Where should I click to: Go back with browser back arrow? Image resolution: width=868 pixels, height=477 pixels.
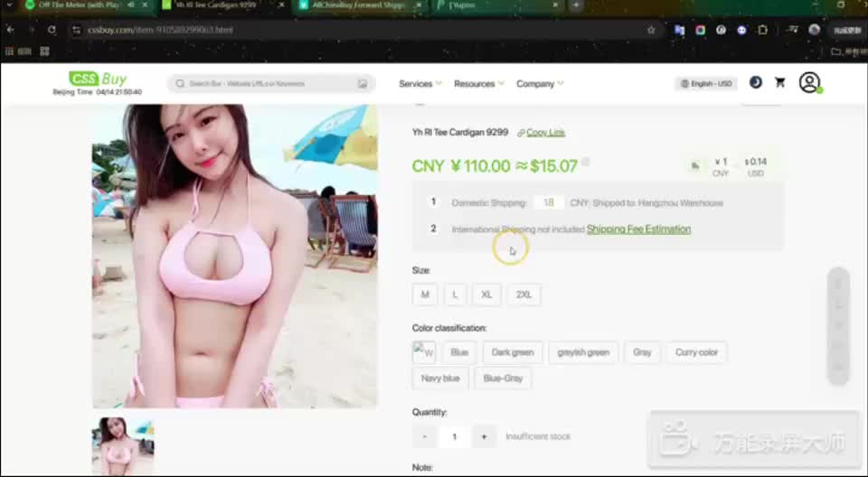[11, 30]
